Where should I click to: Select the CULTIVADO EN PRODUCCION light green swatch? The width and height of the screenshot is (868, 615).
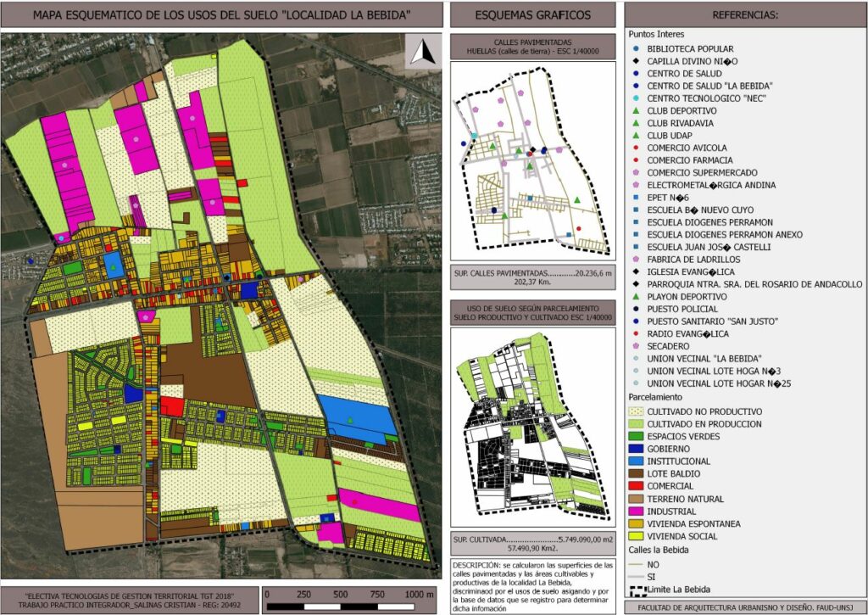(x=636, y=424)
